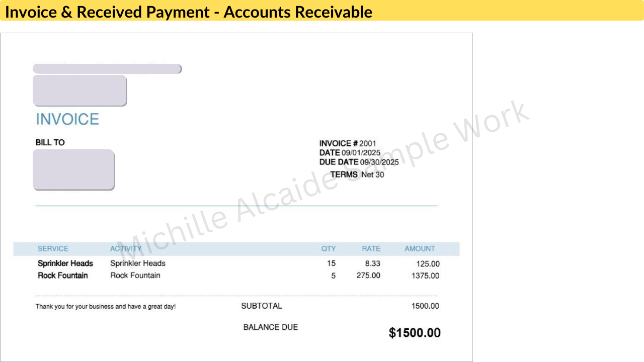Click the AMOUNT column header
The width and height of the screenshot is (644, 362).
click(420, 248)
